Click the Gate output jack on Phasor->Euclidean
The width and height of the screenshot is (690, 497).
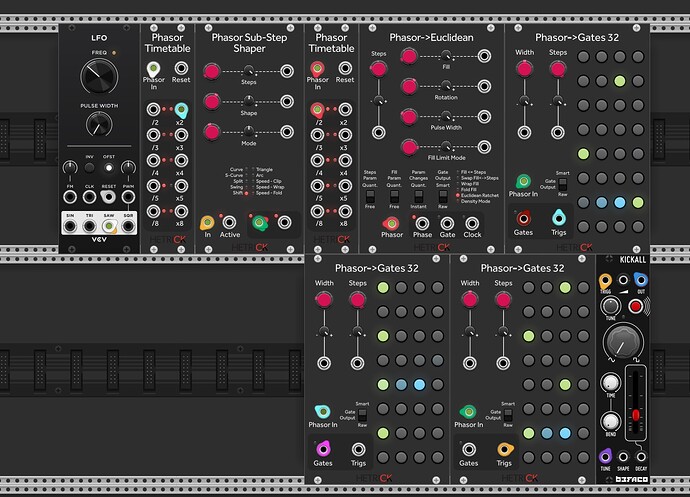[x=447, y=224]
